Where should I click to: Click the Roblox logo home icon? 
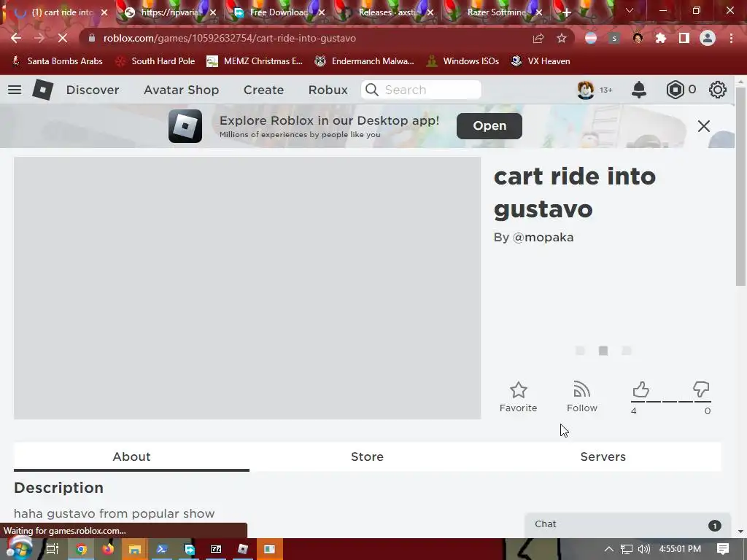tap(42, 90)
